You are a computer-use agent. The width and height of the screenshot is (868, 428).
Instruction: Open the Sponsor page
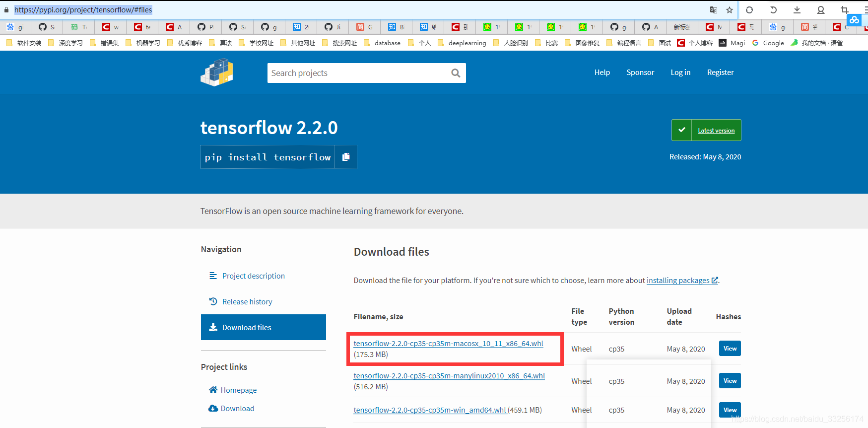point(640,72)
